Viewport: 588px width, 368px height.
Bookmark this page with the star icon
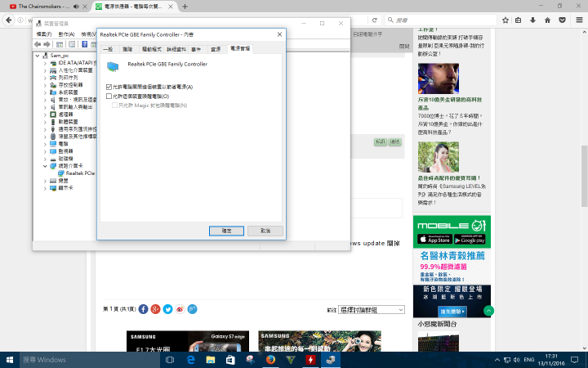click(x=506, y=20)
